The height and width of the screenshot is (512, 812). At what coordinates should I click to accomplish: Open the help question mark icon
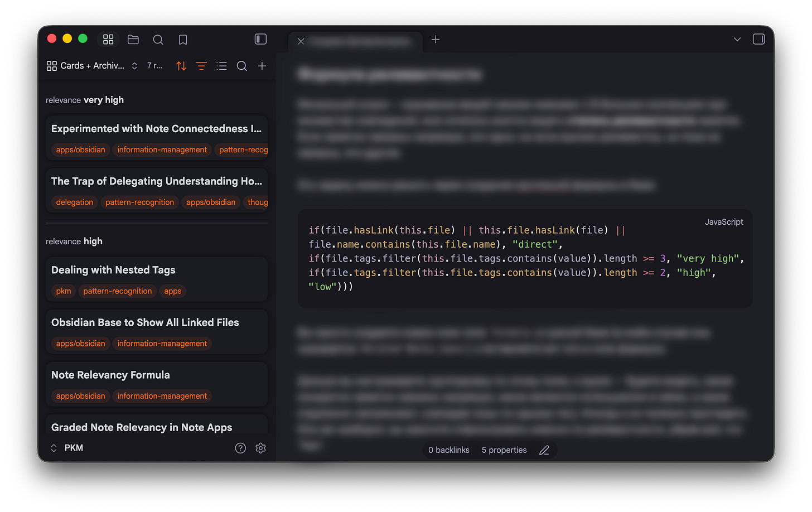coord(240,448)
